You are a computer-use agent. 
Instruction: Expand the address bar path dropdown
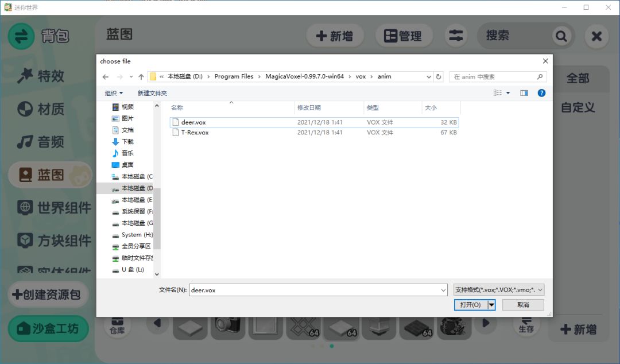[x=429, y=77]
